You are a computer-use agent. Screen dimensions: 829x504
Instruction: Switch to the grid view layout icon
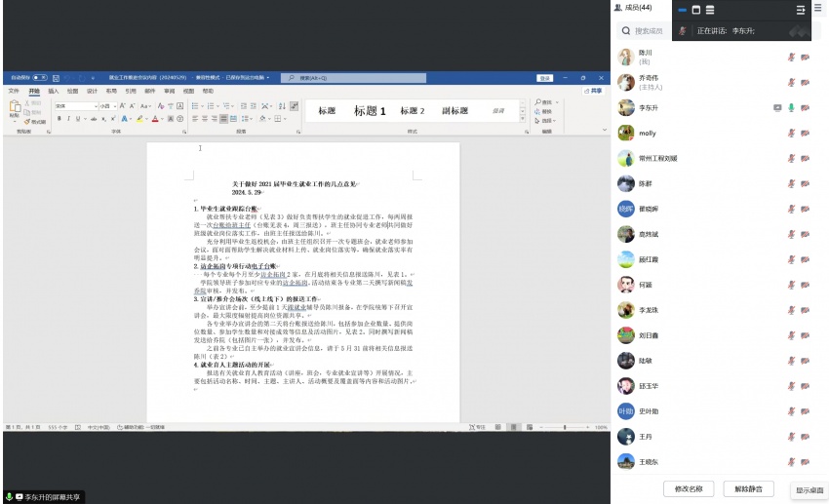710,10
